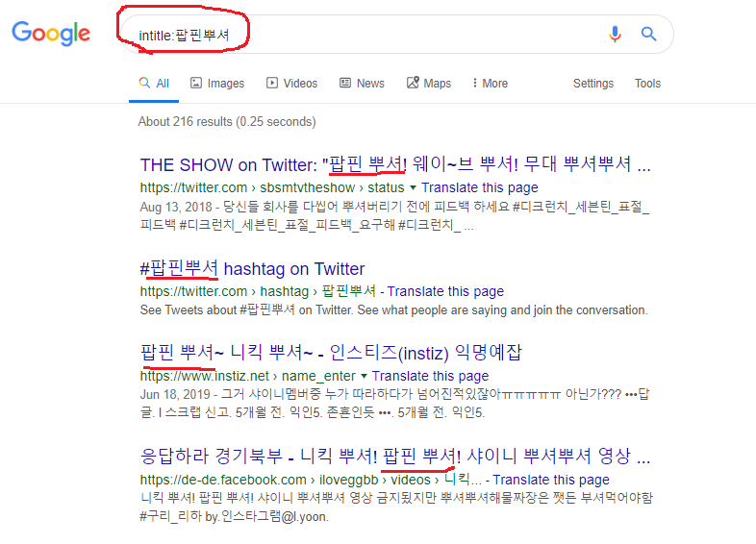Open dropdown arrow next to instiz name_enter URL
This screenshot has height=544, width=756.
coord(364,376)
